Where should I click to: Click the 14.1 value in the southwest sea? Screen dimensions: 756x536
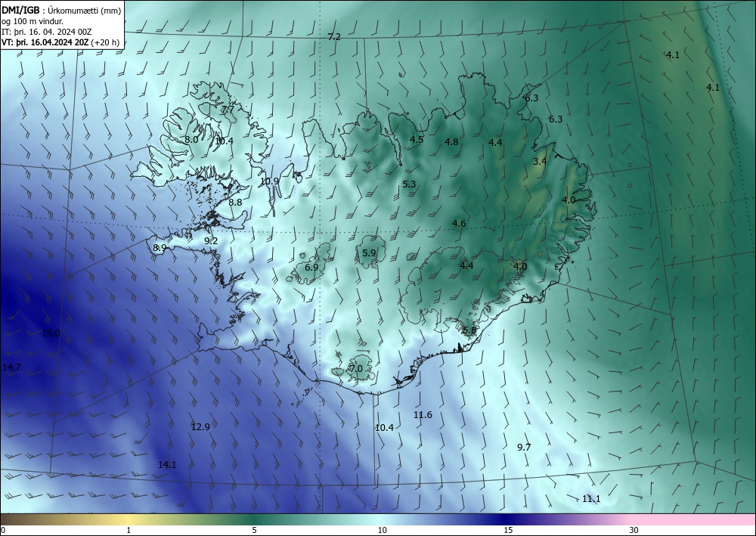tap(167, 465)
